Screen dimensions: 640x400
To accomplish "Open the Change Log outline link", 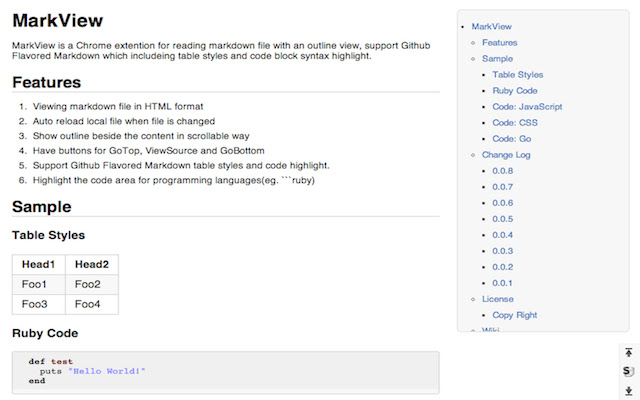I will pyautogui.click(x=505, y=155).
